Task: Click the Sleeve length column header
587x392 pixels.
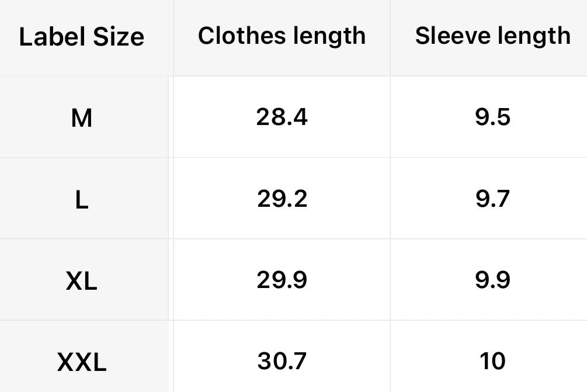Action: coord(492,36)
